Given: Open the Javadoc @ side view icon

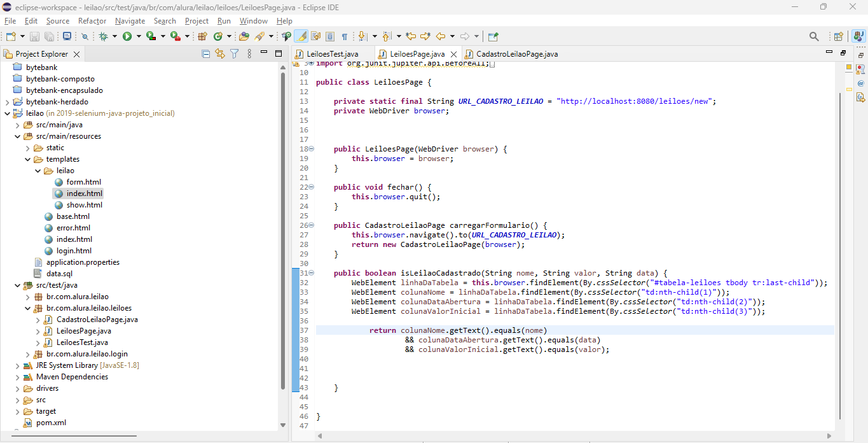Looking at the screenshot, I should [860, 83].
